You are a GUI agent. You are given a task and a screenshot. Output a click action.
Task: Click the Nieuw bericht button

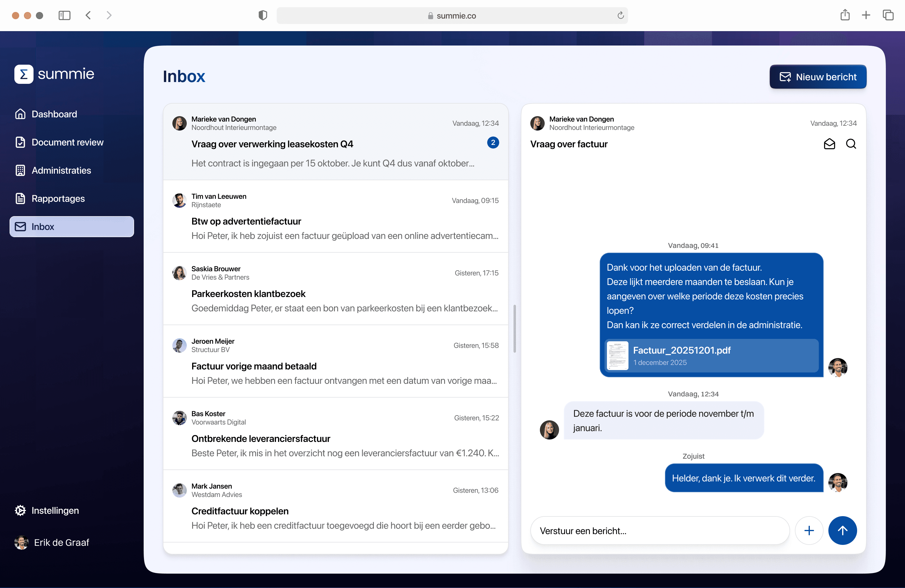pyautogui.click(x=818, y=77)
